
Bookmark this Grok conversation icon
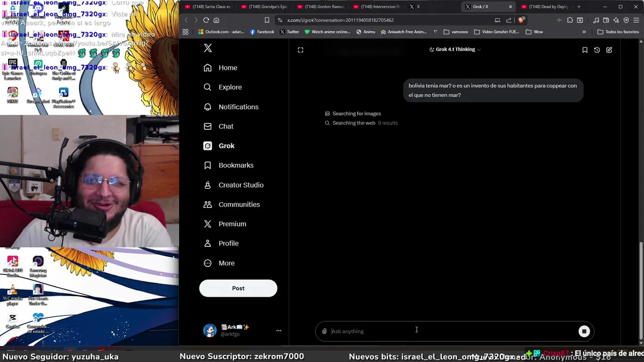(585, 50)
